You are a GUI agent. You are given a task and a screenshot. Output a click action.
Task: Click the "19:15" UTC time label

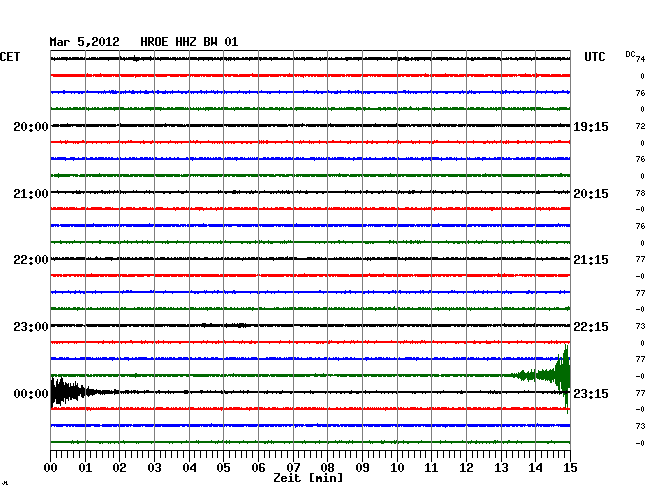591,126
